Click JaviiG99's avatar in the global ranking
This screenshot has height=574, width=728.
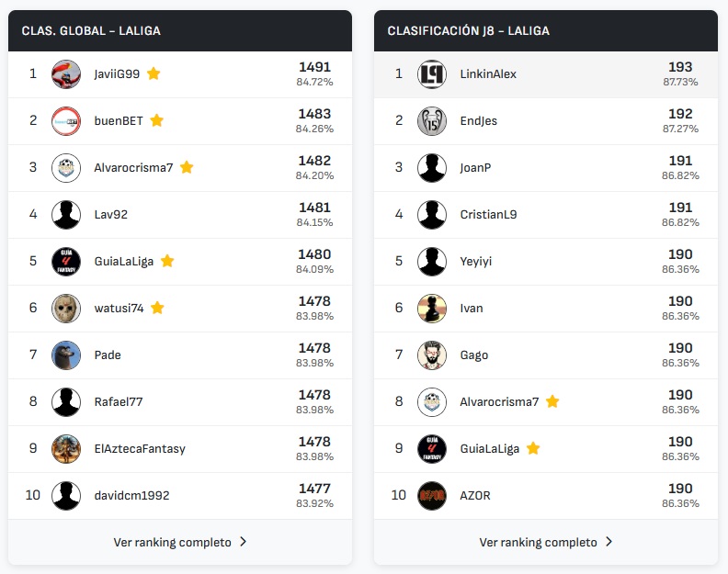click(66, 74)
